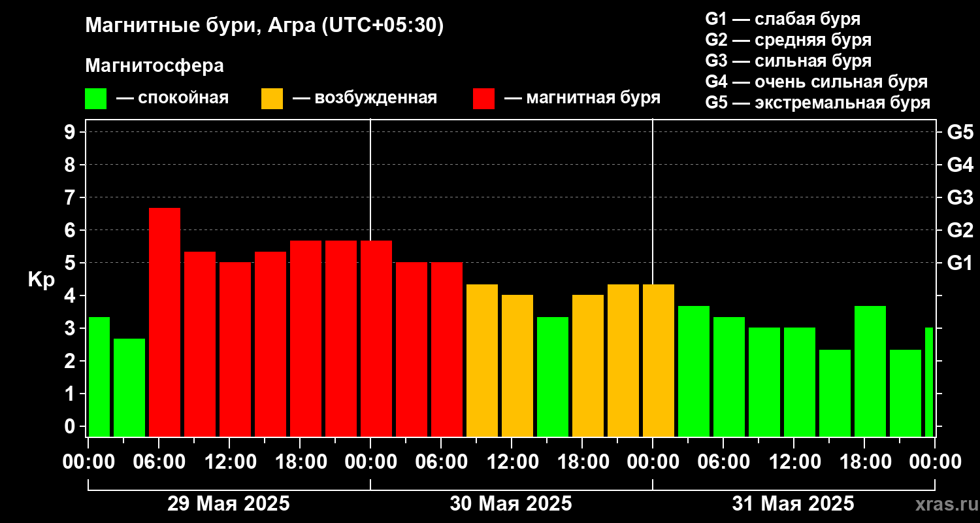980x523 pixels.
Task: Click the lone green bar at 15:00, 30 May
Action: tap(553, 377)
